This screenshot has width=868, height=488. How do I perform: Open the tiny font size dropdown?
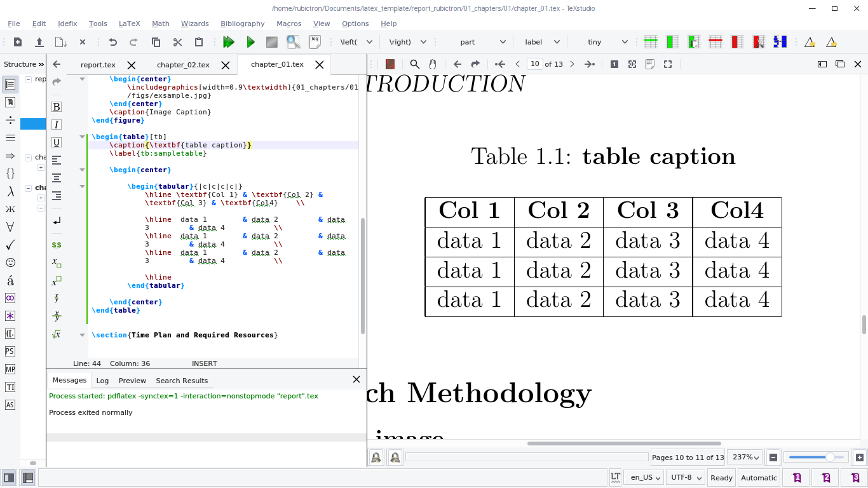[x=604, y=41]
